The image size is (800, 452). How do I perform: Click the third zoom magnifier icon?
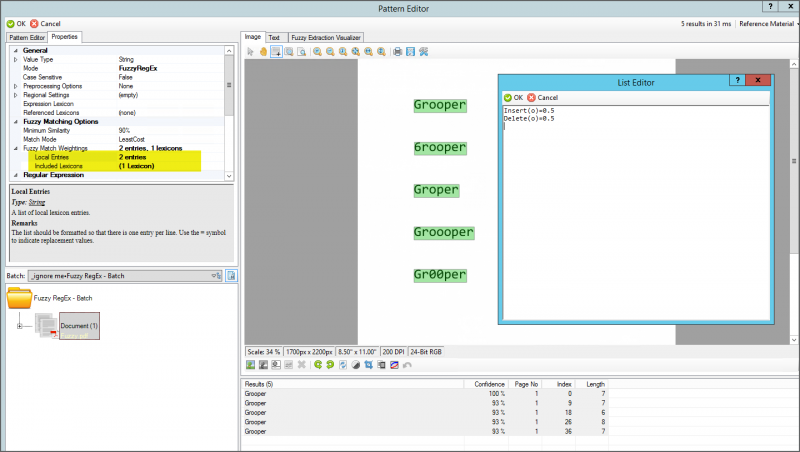click(x=343, y=52)
